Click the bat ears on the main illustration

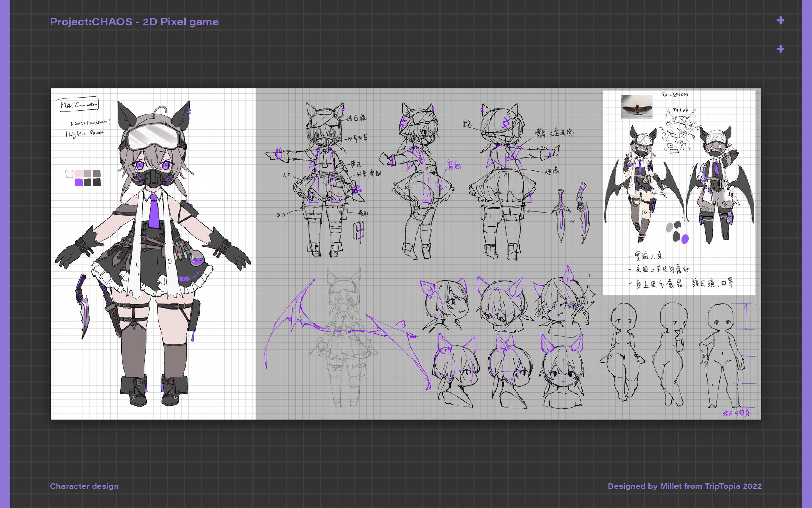click(126, 115)
